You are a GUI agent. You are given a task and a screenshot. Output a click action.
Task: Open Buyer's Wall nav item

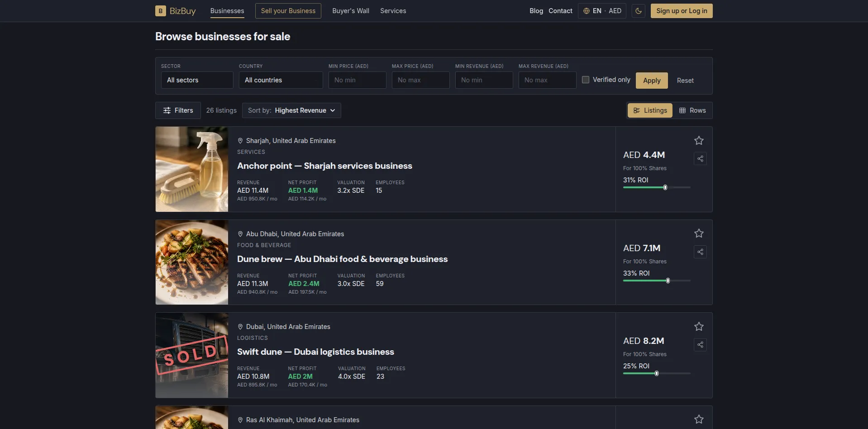pos(351,11)
